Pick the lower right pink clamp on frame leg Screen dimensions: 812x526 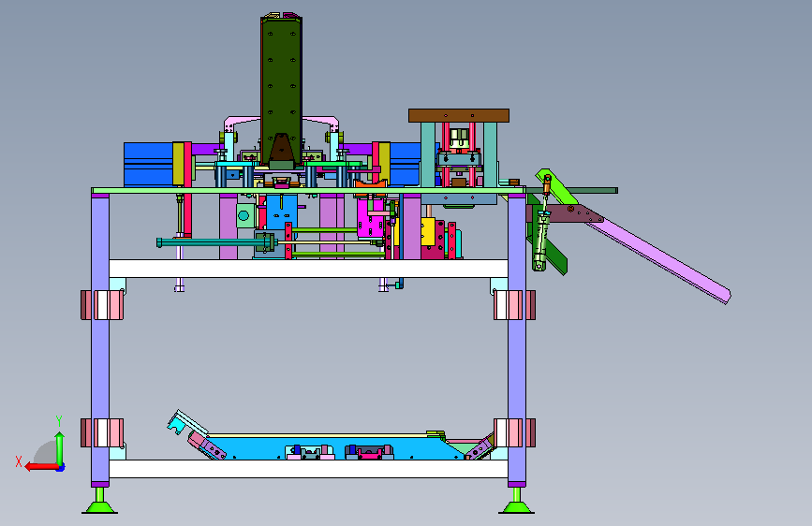514,432
